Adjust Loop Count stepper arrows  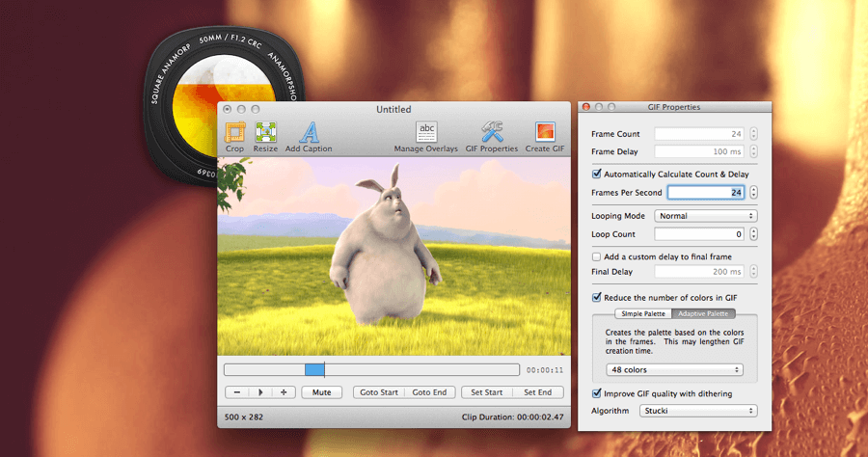tap(753, 234)
